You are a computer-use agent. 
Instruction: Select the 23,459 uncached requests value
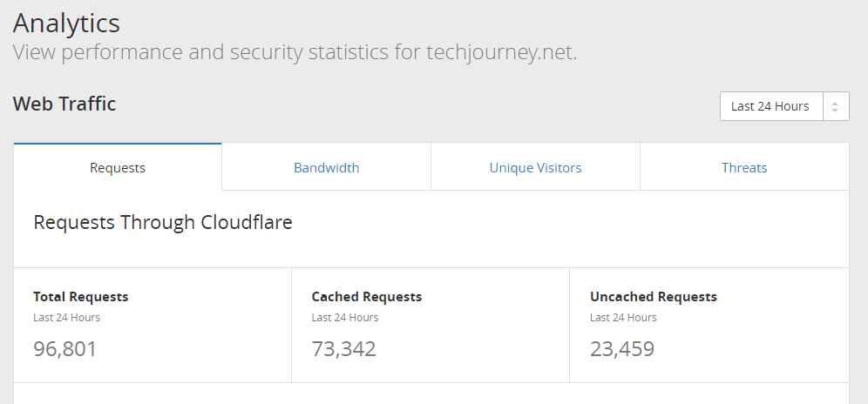[x=622, y=348]
